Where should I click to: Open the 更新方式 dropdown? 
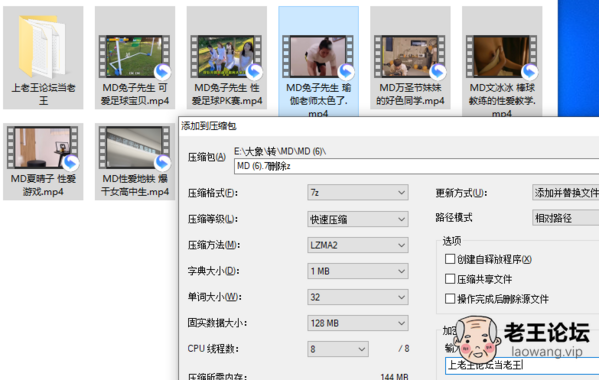565,192
